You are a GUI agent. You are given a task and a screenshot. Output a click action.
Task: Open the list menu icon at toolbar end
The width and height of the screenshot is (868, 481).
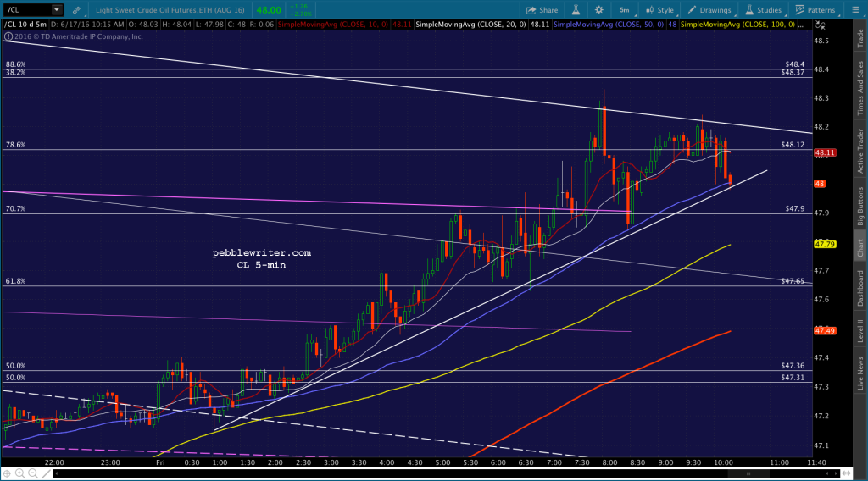coord(854,10)
